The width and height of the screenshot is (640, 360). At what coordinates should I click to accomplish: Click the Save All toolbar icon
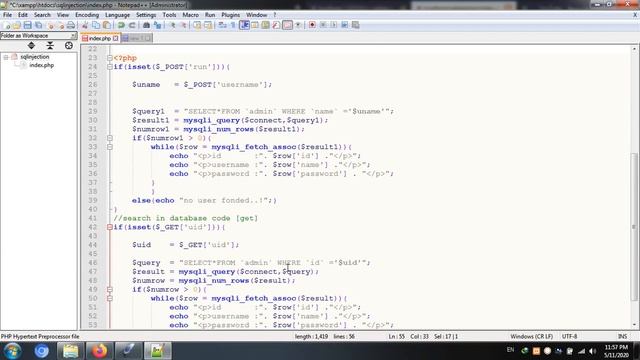(x=38, y=25)
